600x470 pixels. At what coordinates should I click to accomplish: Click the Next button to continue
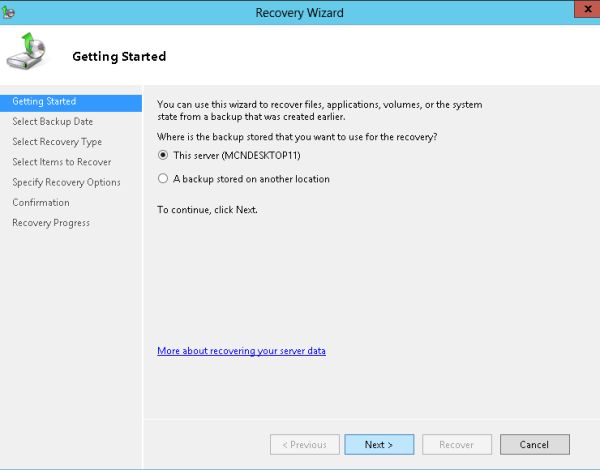pos(379,444)
